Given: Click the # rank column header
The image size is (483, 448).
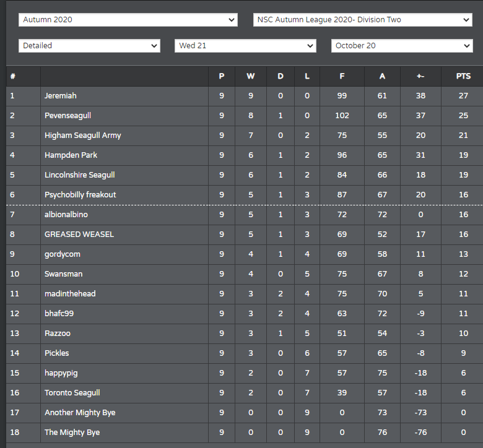Looking at the screenshot, I should pyautogui.click(x=12, y=76).
